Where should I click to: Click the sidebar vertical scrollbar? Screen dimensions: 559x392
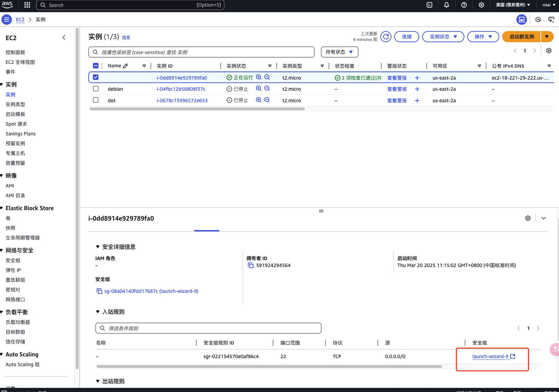(77, 198)
